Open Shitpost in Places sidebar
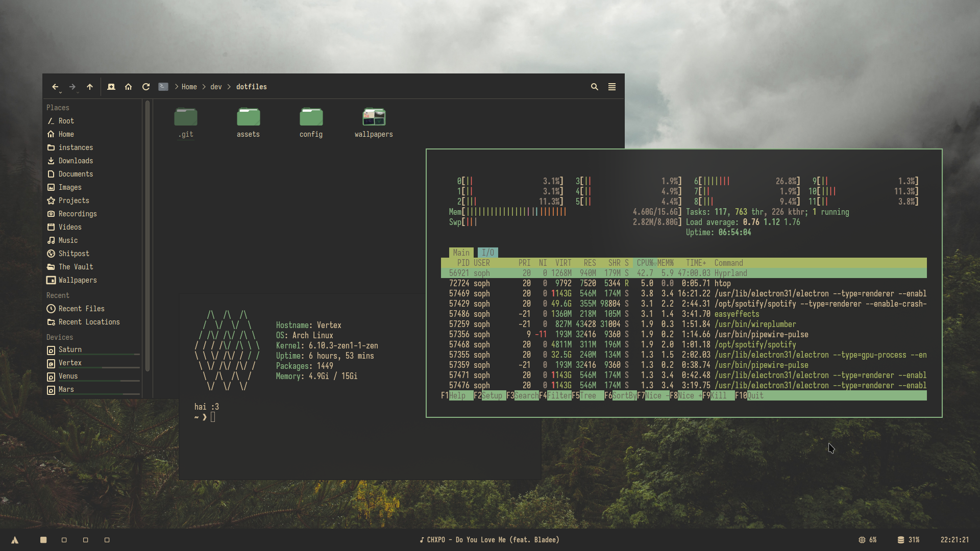 [92, 254]
